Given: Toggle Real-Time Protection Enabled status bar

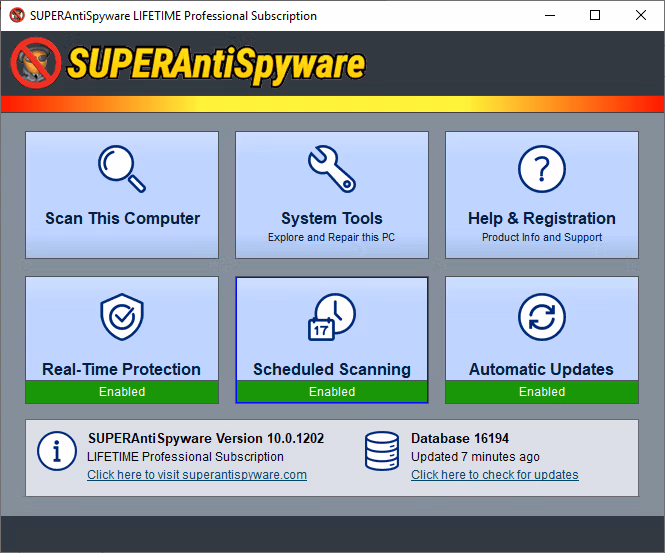Looking at the screenshot, I should (122, 391).
